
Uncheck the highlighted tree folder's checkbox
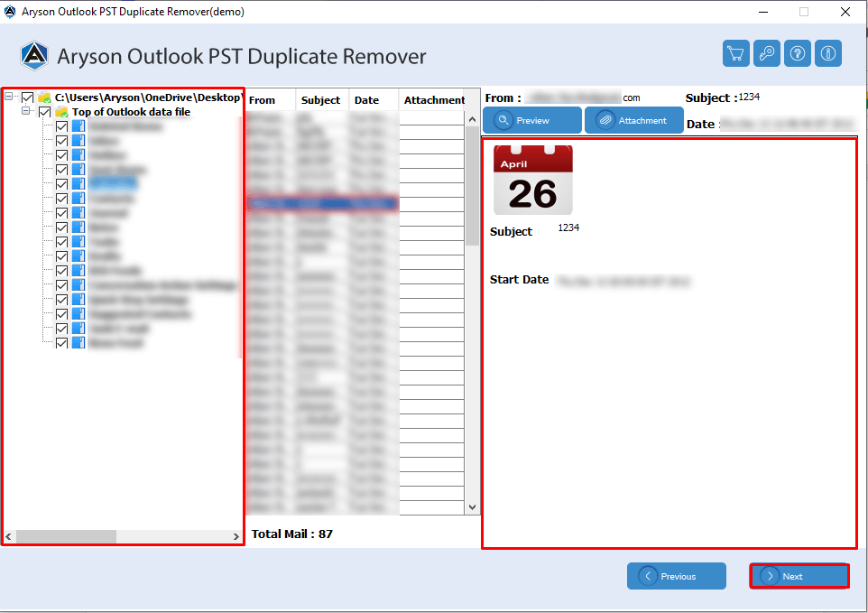(62, 184)
